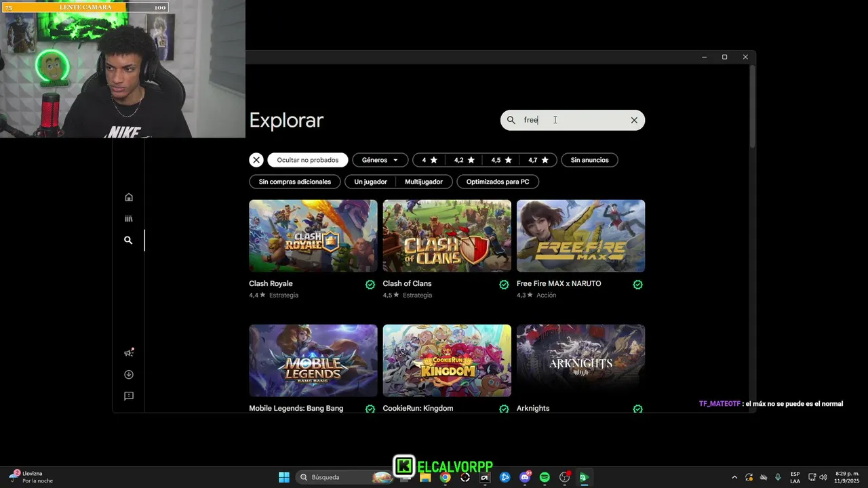The height and width of the screenshot is (488, 868).
Task: Open Discord from the taskbar
Action: click(x=525, y=477)
